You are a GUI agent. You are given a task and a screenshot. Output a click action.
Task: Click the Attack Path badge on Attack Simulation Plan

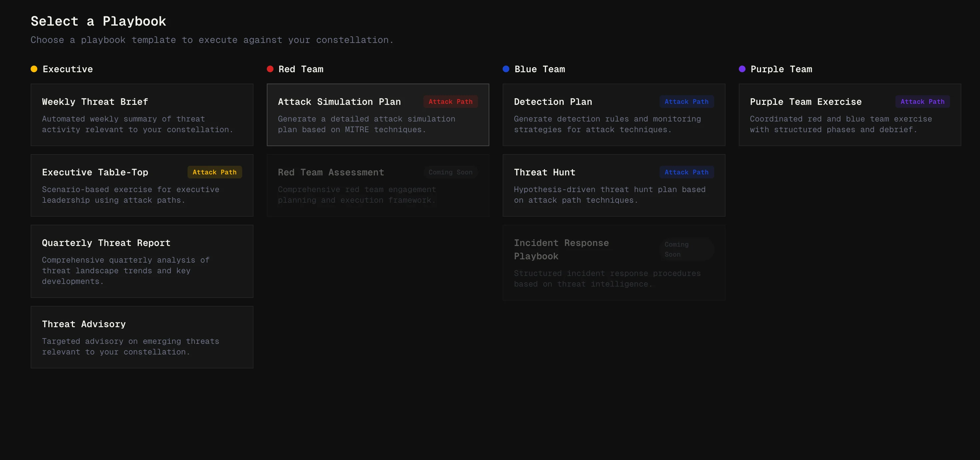450,102
